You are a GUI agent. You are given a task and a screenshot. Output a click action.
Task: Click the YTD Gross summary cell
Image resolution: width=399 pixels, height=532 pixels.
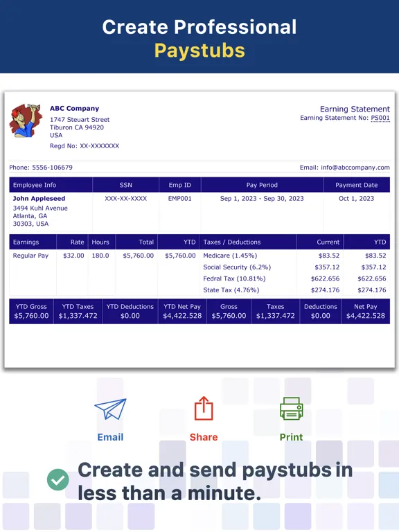point(31,311)
